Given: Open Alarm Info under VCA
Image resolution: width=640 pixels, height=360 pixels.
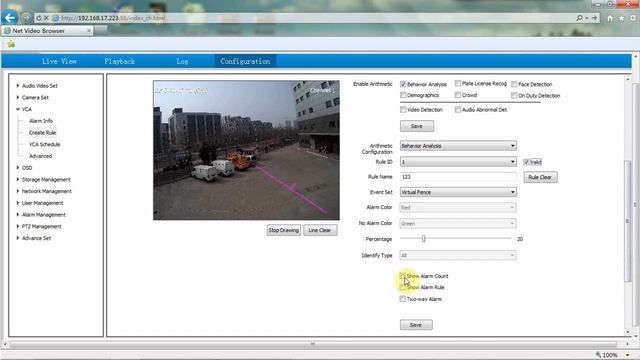Looking at the screenshot, I should coord(41,121).
